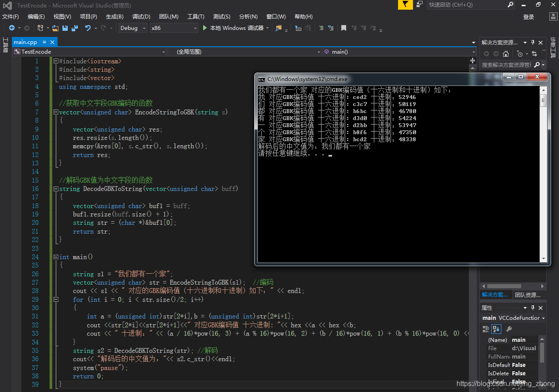Click the comment-out selected lines icon
This screenshot has width=559, height=392.
pos(321,28)
